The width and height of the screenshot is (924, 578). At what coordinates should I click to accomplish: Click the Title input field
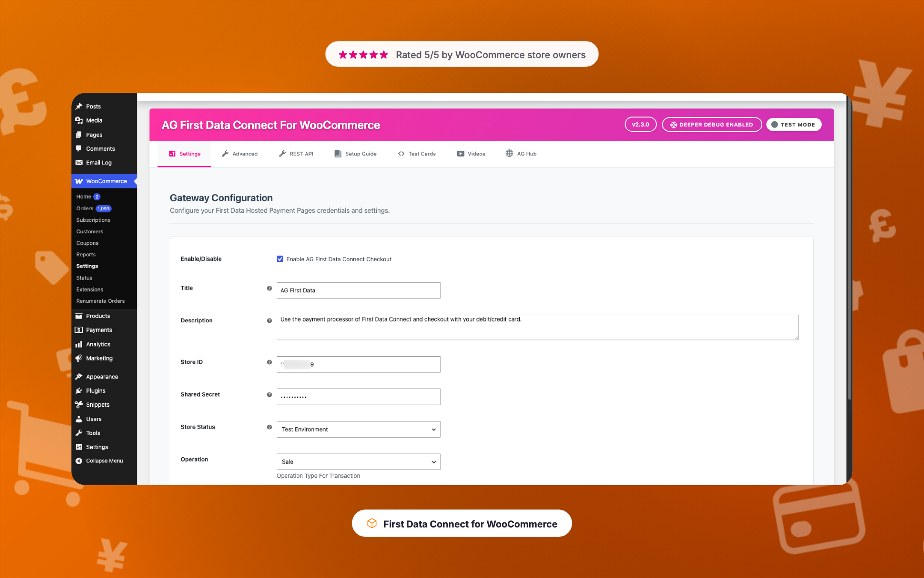click(x=358, y=290)
